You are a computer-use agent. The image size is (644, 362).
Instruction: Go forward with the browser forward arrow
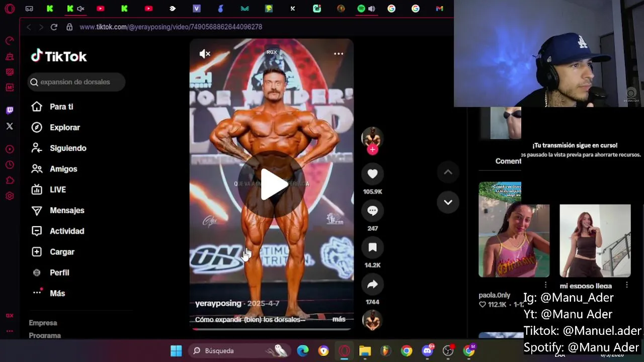pos(41,27)
